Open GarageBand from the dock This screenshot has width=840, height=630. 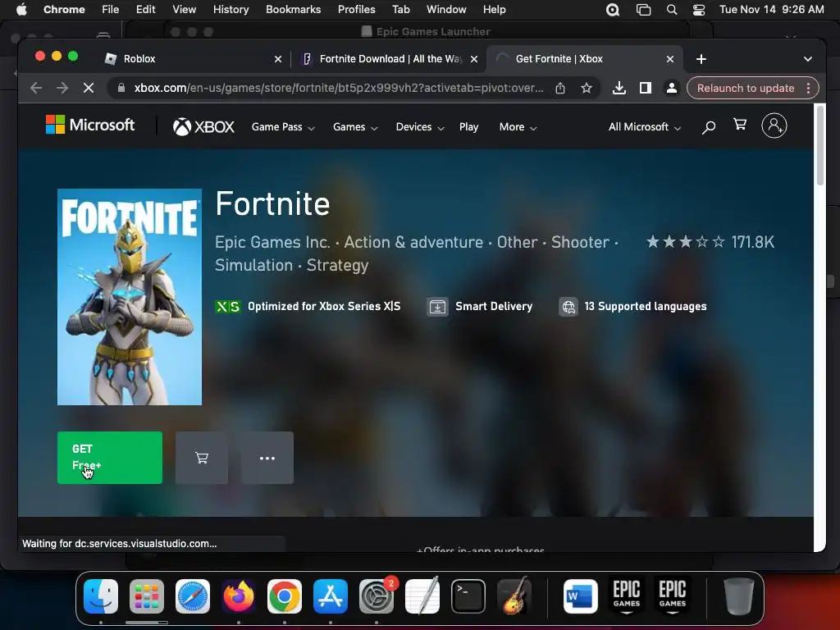pos(514,596)
